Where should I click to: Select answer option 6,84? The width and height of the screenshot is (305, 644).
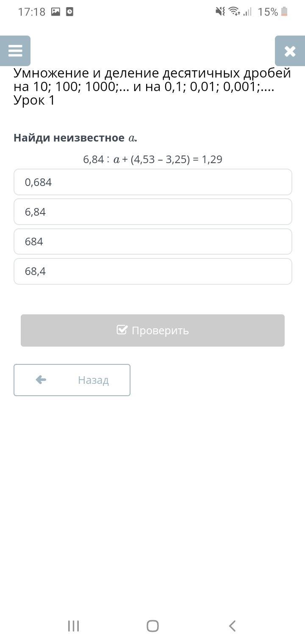[x=153, y=212]
